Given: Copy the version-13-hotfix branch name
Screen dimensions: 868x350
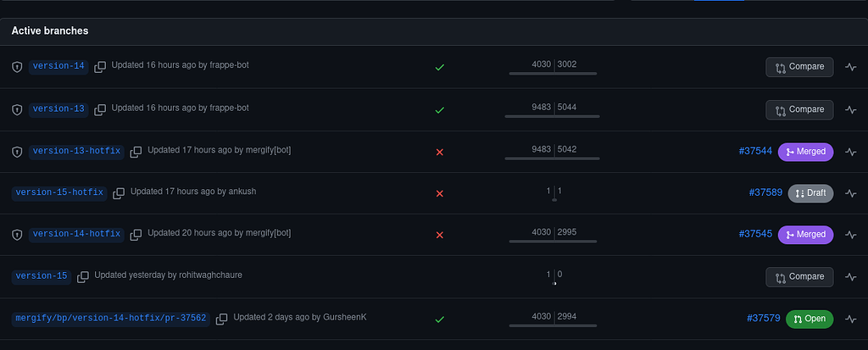Looking at the screenshot, I should [x=136, y=152].
